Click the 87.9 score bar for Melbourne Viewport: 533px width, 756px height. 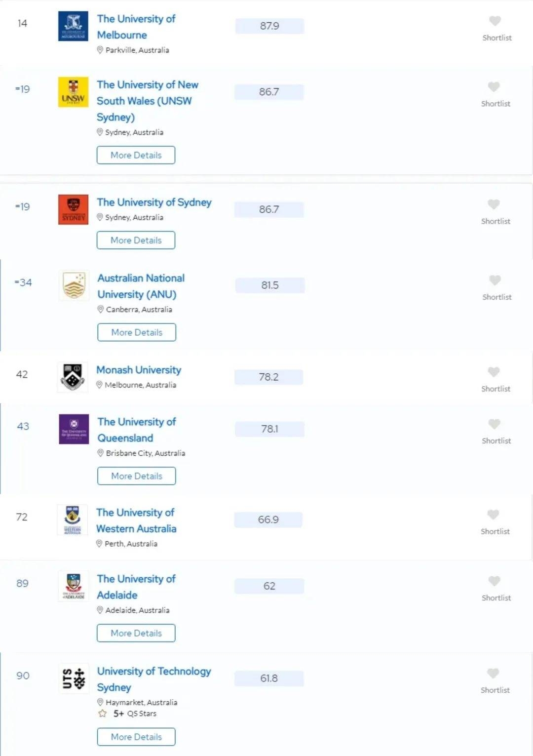pos(269,26)
